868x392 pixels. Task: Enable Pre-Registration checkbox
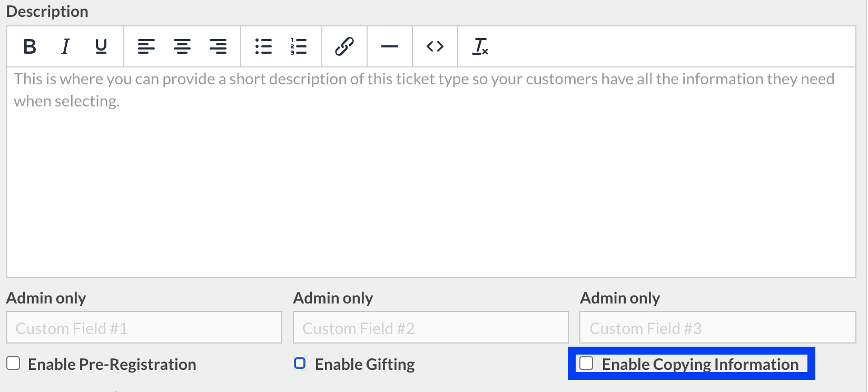coord(13,363)
